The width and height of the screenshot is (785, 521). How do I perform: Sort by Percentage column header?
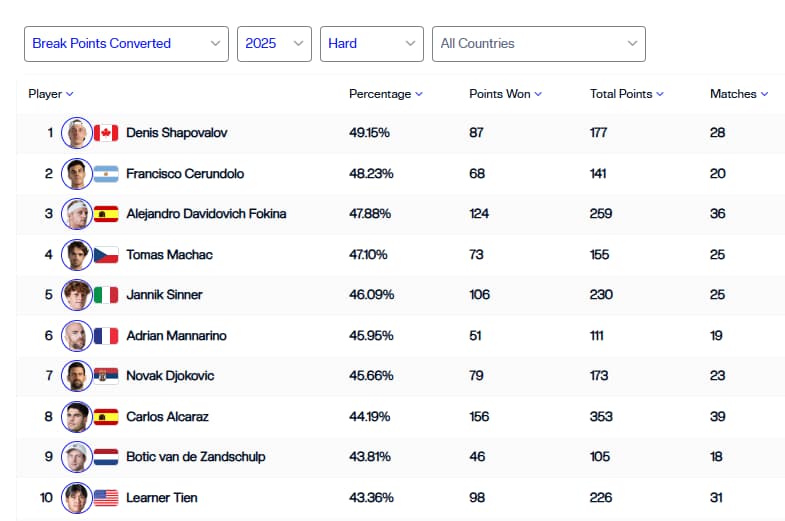385,94
